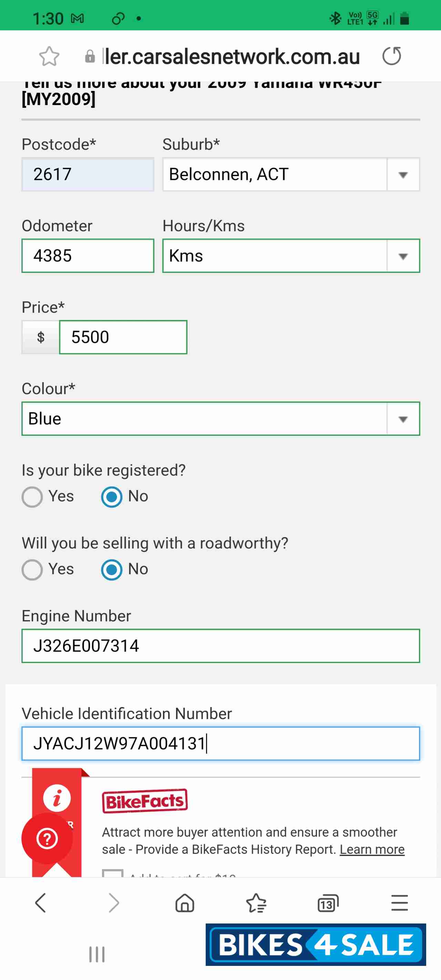
Task: Follow the Learn more link
Action: (x=372, y=849)
